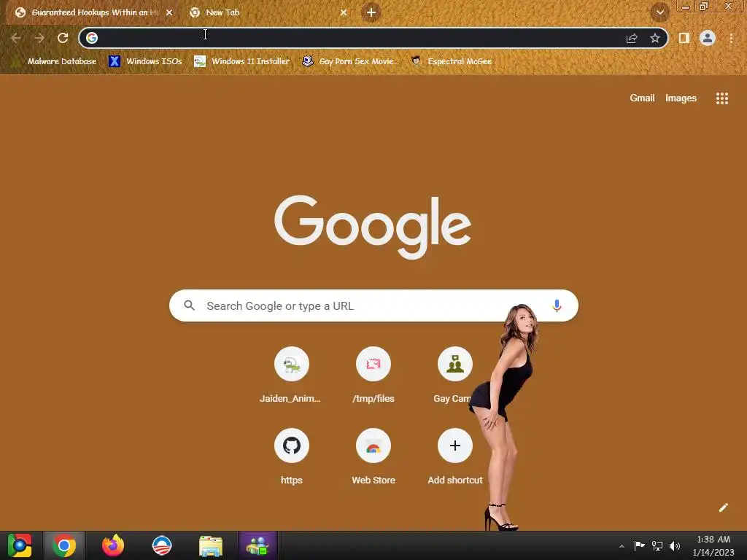Toggle the browser side panel
The height and width of the screenshot is (560, 747).
(684, 38)
